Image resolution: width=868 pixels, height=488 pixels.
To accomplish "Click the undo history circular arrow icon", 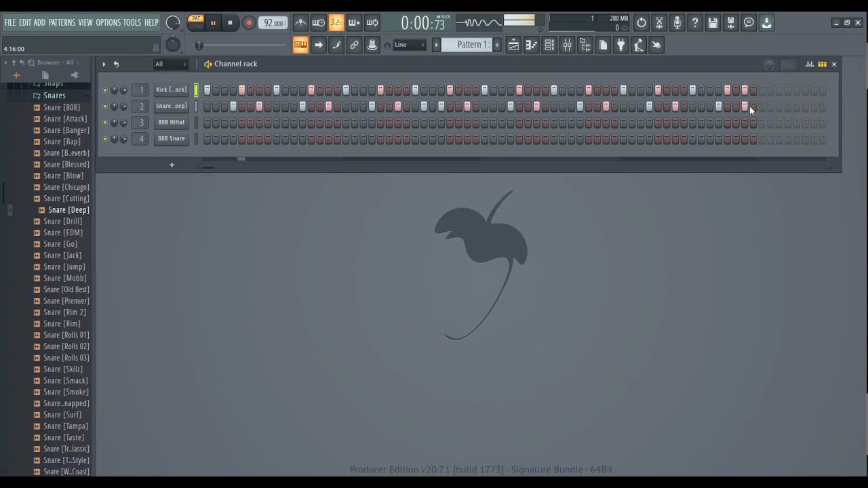I will coord(642,23).
